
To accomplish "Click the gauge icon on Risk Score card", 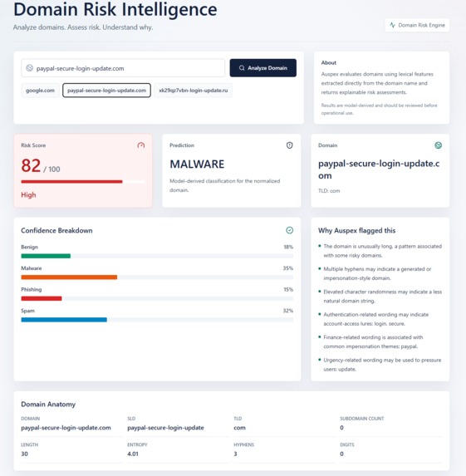I will 141,145.
